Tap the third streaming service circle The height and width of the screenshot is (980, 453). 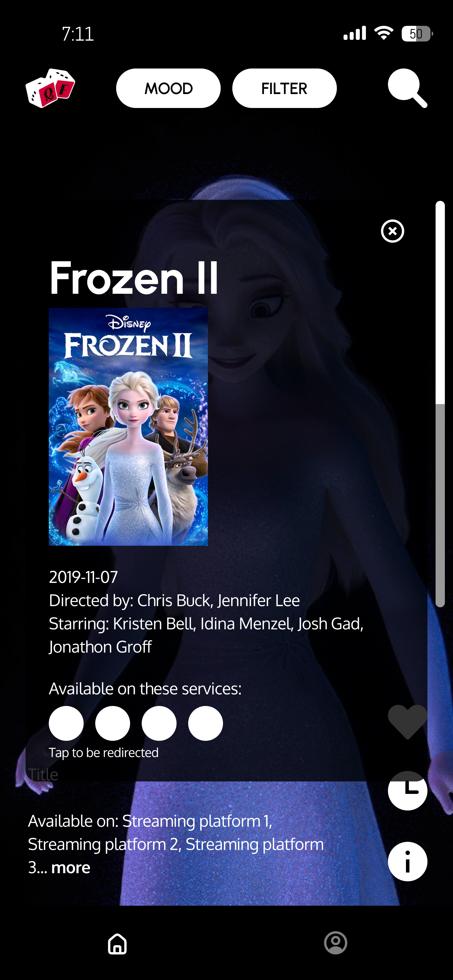tap(159, 723)
